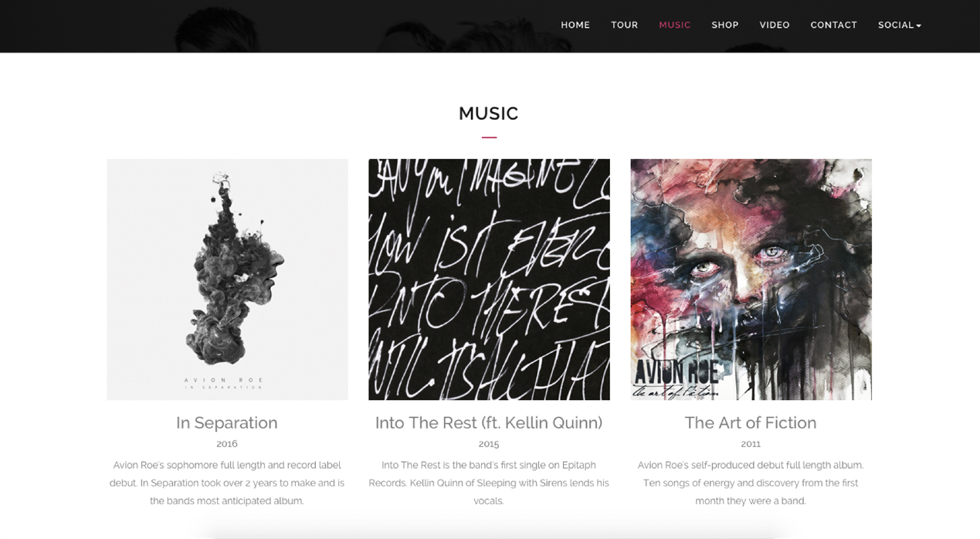
Task: Click the 2015 release year label
Action: [489, 444]
